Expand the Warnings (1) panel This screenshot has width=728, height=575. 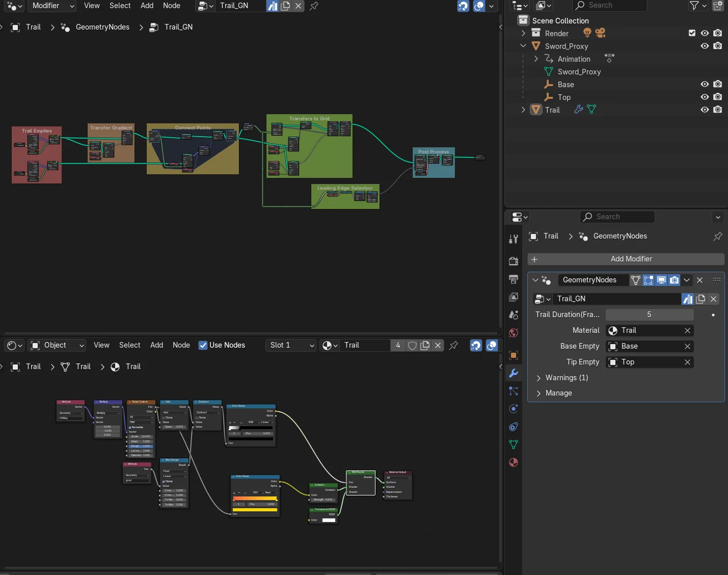[x=539, y=378]
